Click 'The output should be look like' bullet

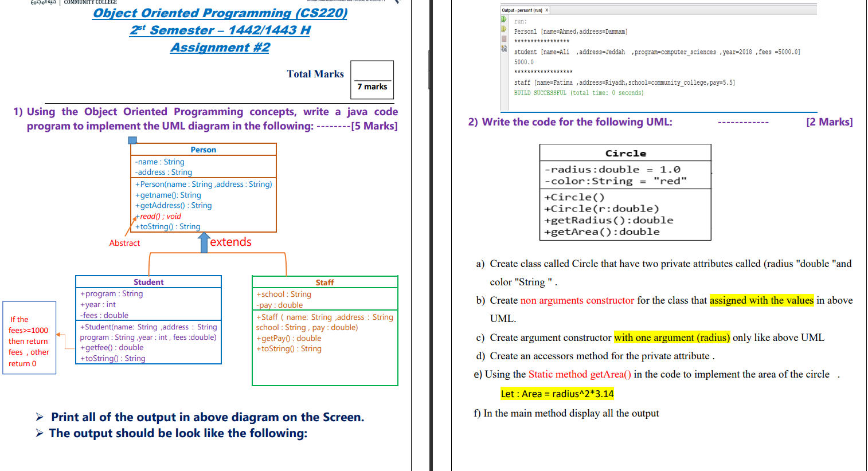click(178, 433)
